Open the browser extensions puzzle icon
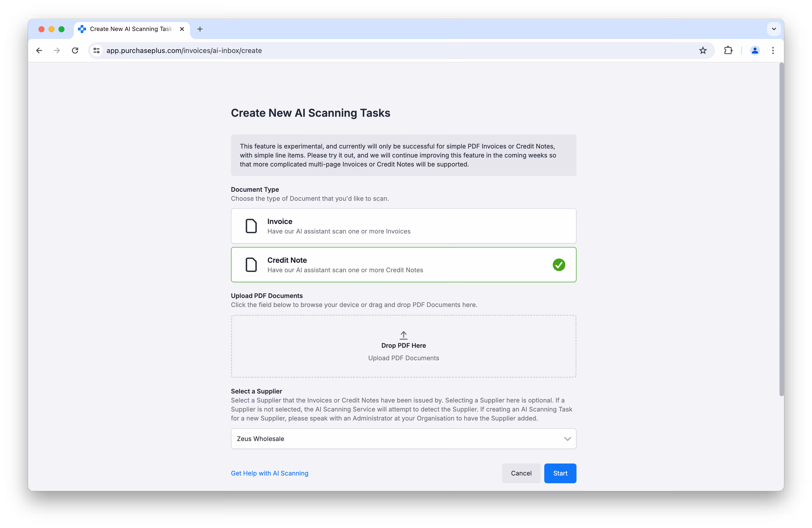 [x=728, y=50]
